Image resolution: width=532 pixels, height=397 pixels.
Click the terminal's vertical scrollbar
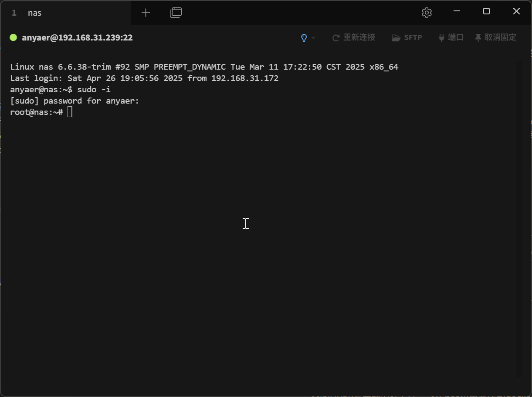pyautogui.click(x=518, y=218)
